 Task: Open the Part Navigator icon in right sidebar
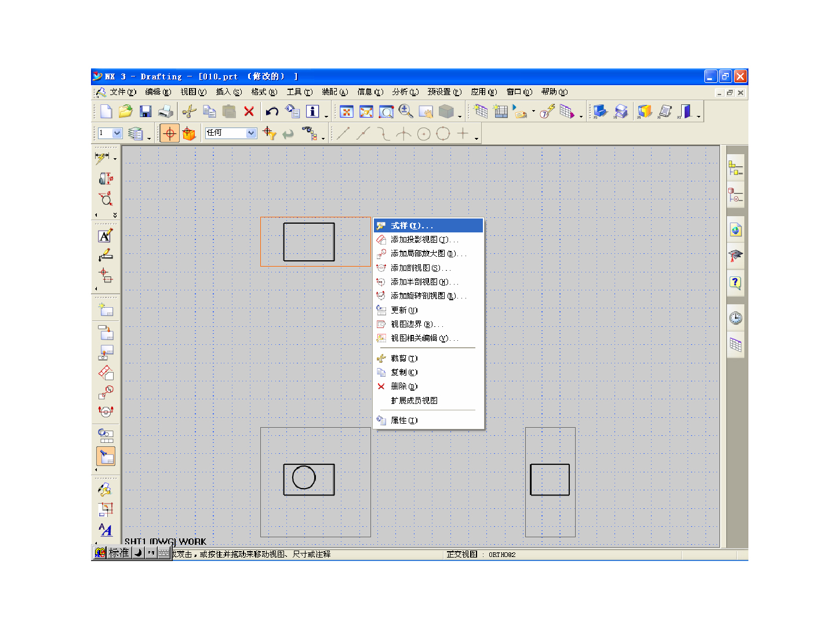[x=736, y=195]
